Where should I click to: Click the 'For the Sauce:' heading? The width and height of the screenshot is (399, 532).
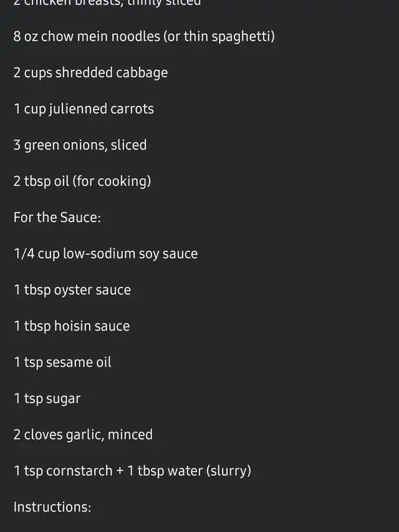57,218
